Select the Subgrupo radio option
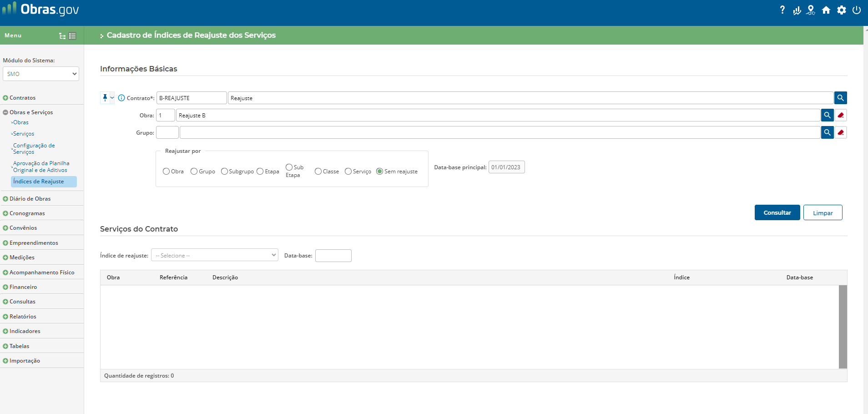 (224, 172)
